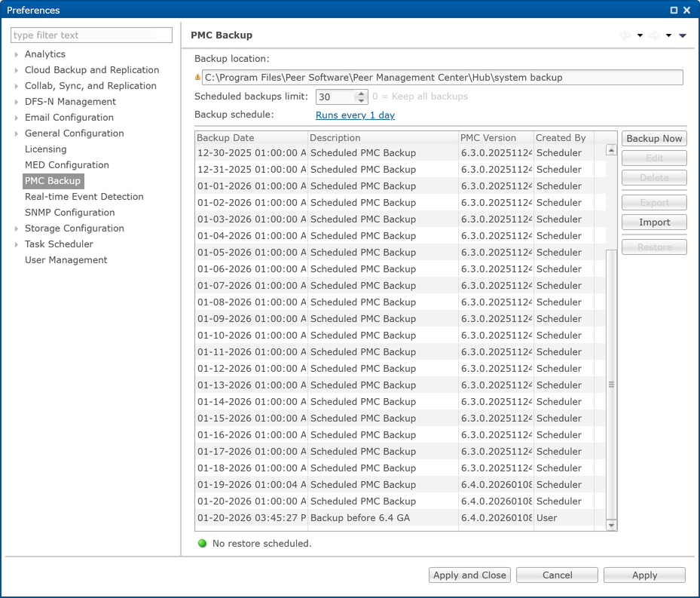Expand the Task Scheduler node

[x=16, y=244]
